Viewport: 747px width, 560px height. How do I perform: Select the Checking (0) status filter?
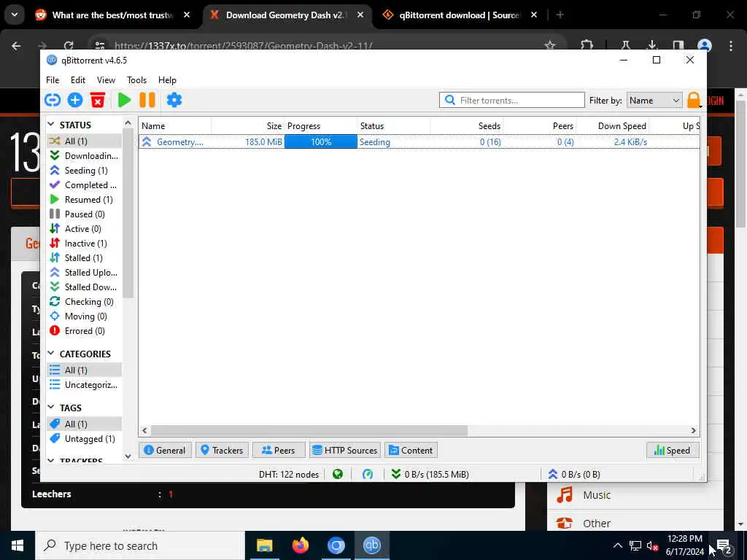(85, 301)
